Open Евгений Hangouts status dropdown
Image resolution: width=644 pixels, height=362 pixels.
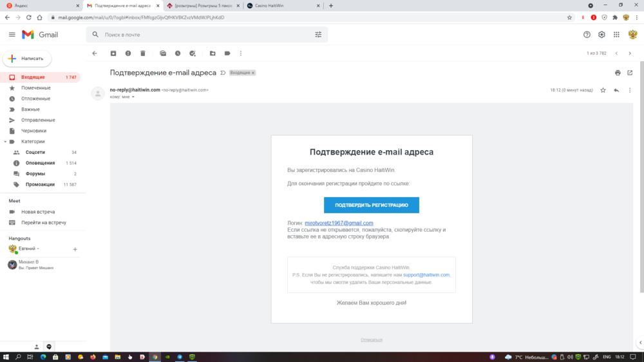click(38, 249)
